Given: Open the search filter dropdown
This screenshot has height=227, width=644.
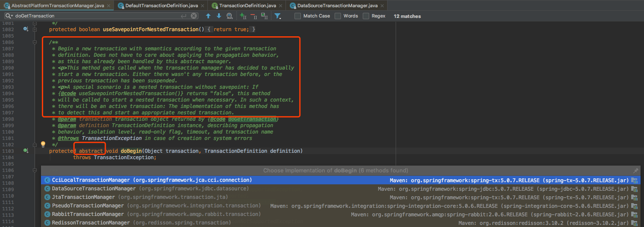Looking at the screenshot, I should (x=278, y=16).
